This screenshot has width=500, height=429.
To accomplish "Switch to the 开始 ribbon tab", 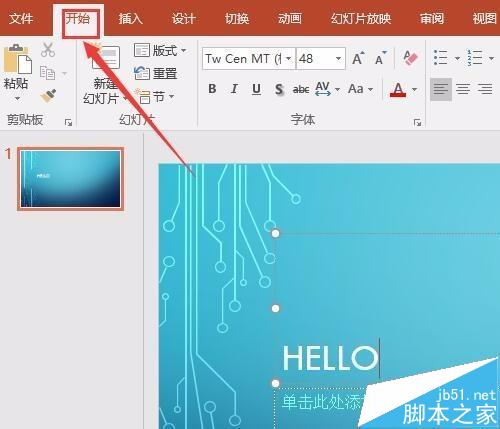I will [78, 18].
